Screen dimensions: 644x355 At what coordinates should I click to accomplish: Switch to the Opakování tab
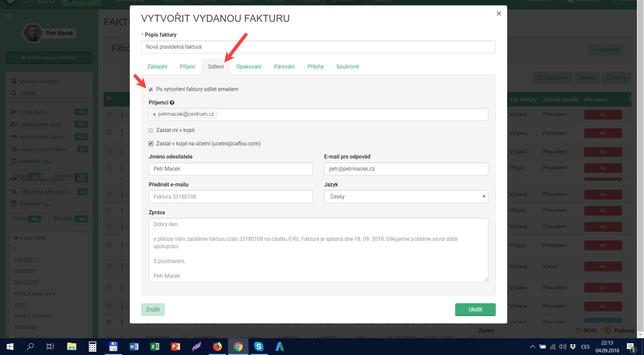(249, 67)
